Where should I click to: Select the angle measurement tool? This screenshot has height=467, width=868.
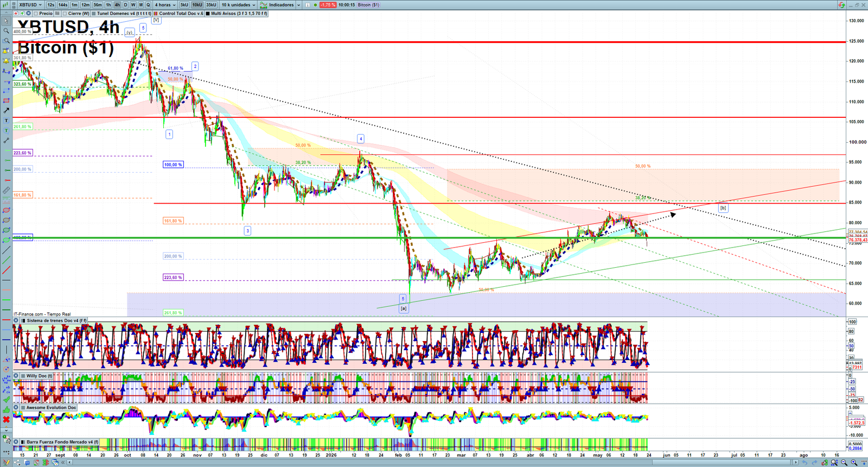pyautogui.click(x=7, y=359)
